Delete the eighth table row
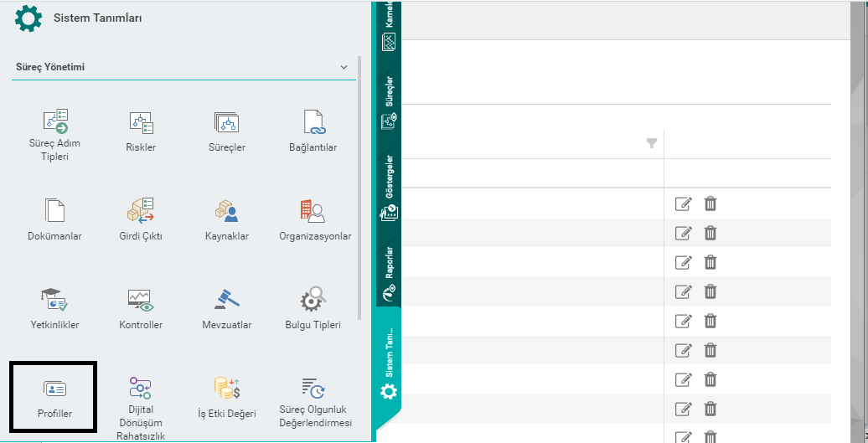Screen dimensions: 868x443 pos(710,409)
